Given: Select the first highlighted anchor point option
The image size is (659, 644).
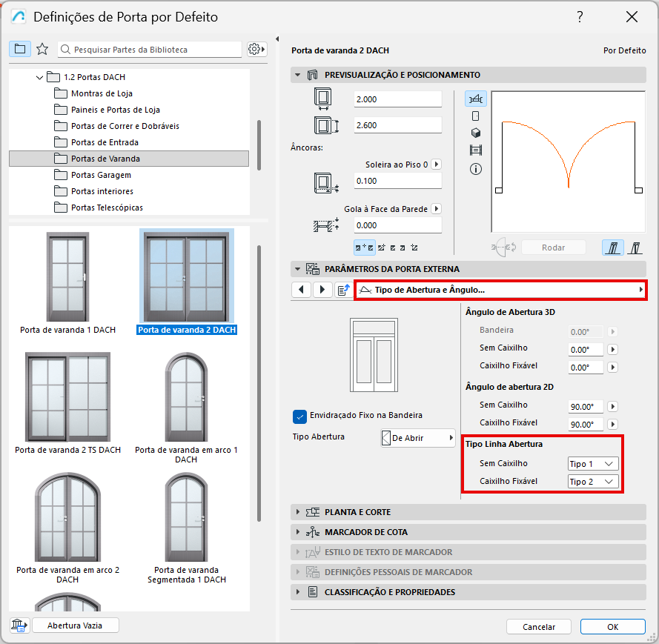Looking at the screenshot, I should pos(364,248).
